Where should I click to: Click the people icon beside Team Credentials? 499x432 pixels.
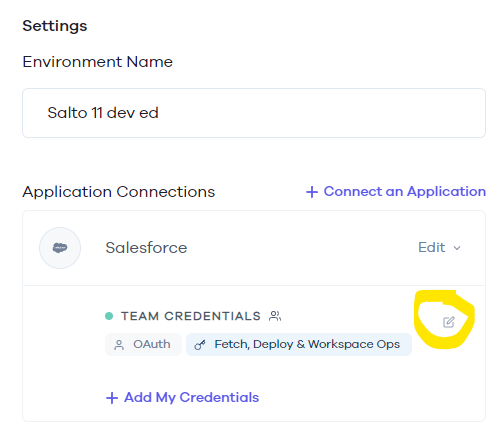(x=275, y=316)
